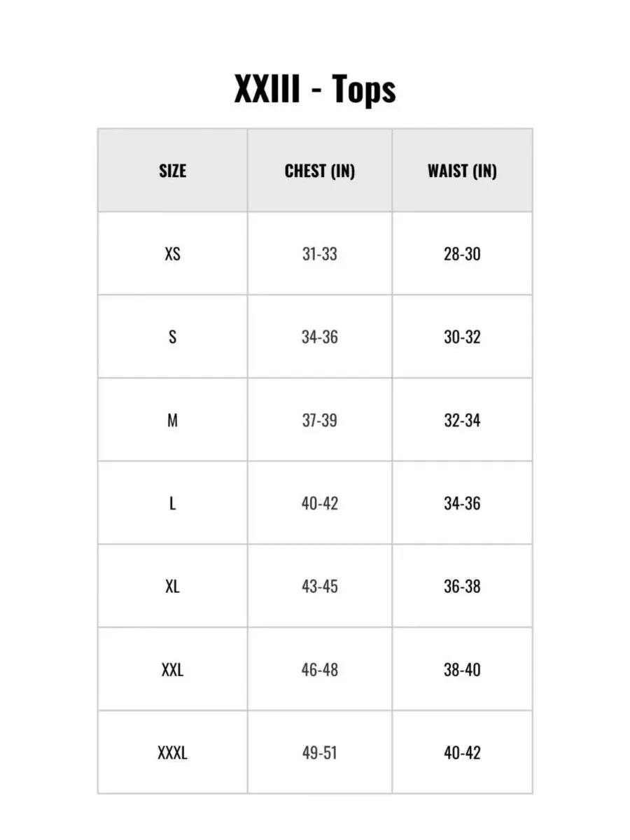630x840 pixels.
Task: Select chest value 31-33
Action: pyautogui.click(x=320, y=253)
